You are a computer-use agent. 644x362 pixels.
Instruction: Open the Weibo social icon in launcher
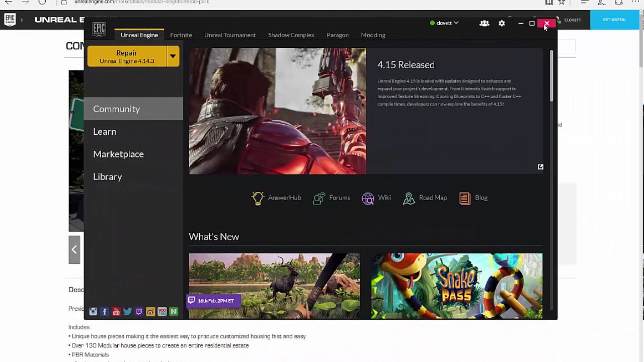pos(150,312)
